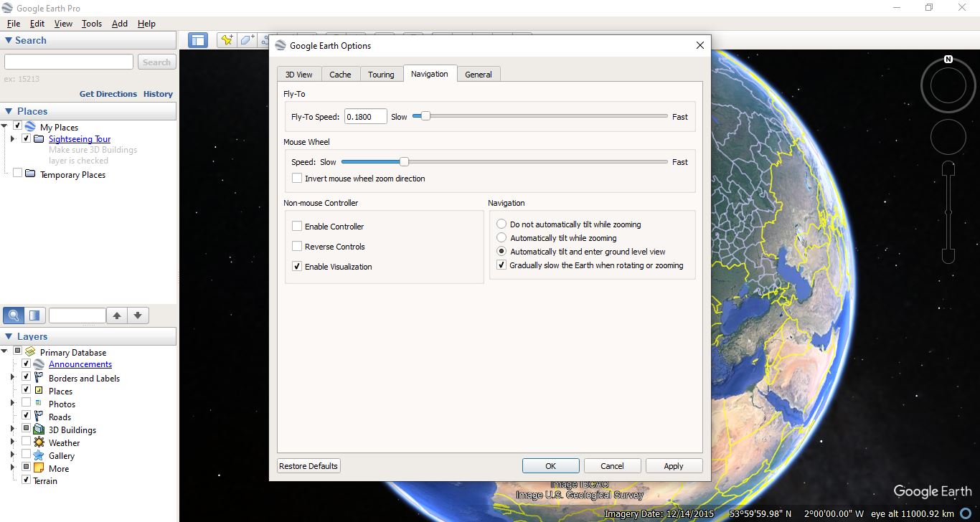Switch to the General tab

tap(479, 74)
